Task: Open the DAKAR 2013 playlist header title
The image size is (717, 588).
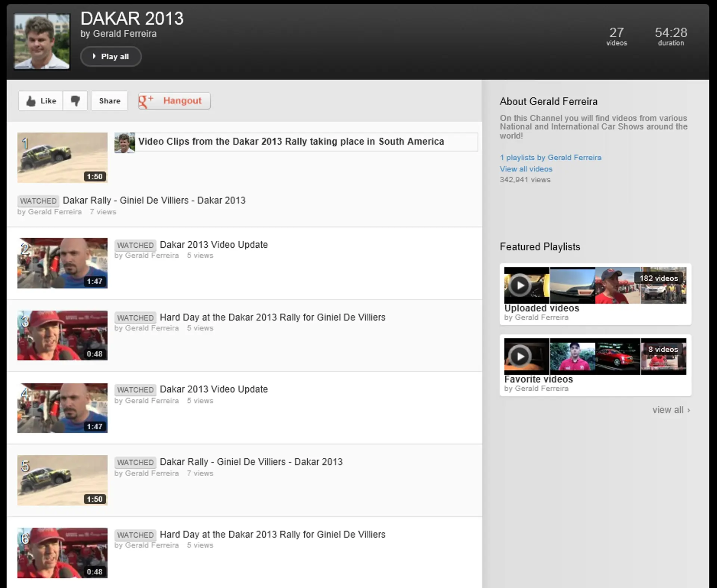Action: point(132,18)
